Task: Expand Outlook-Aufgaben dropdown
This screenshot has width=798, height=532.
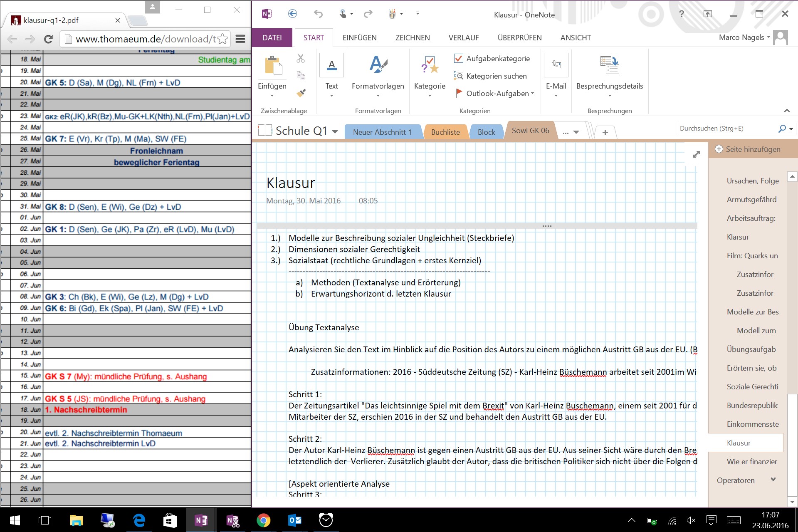Action: click(x=532, y=94)
